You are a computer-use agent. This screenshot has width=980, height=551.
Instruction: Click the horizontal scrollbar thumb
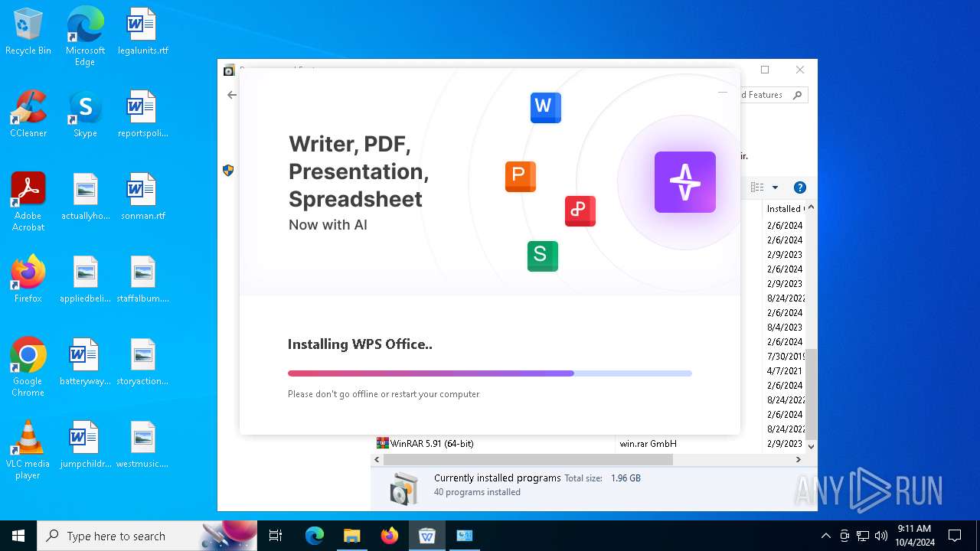(528, 460)
